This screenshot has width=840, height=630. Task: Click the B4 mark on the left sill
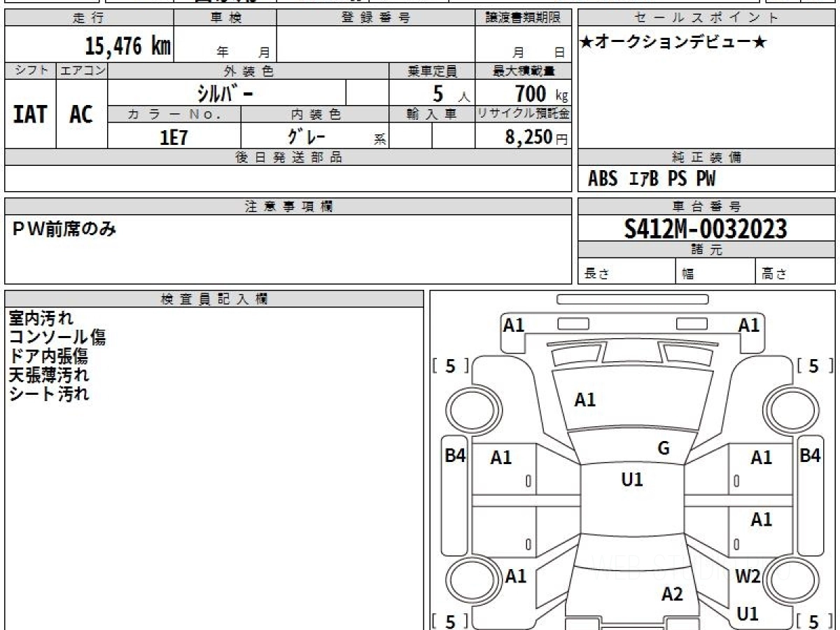coord(455,456)
